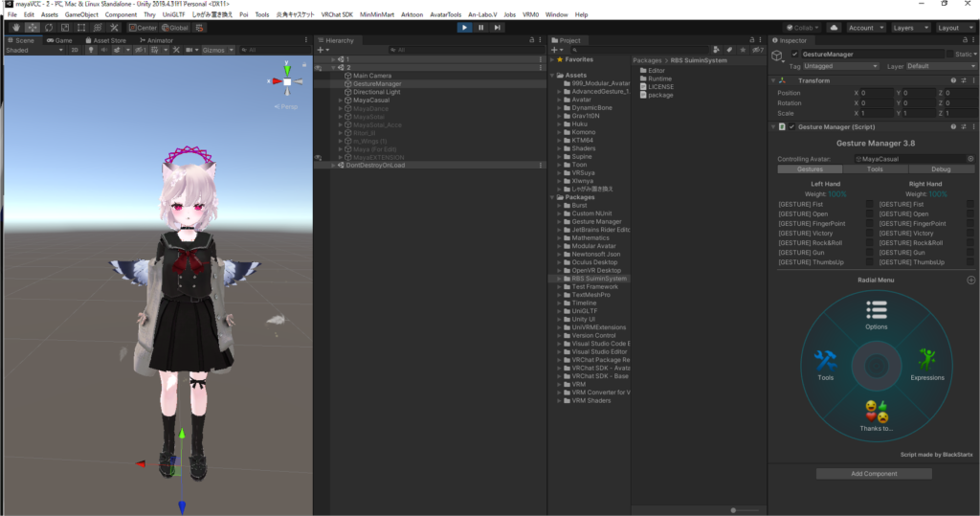Stop play mode with Play button
Image resolution: width=980 pixels, height=516 pixels.
464,28
